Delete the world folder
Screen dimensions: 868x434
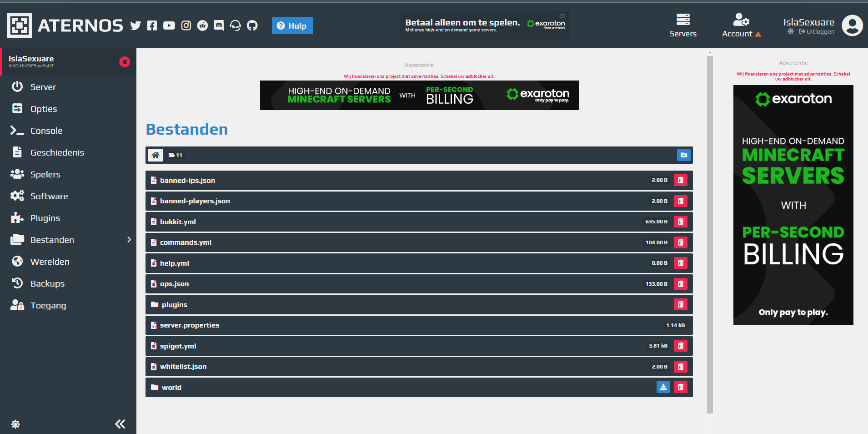click(681, 387)
